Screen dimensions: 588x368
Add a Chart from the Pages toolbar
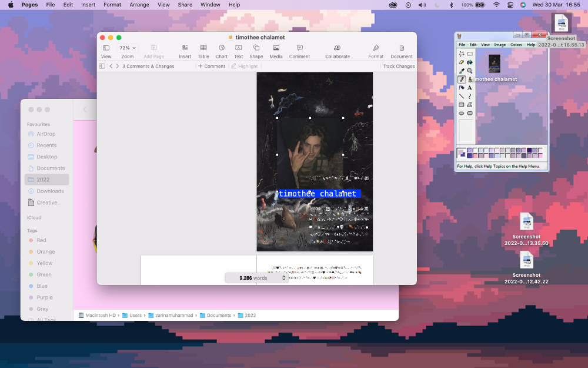click(x=221, y=51)
